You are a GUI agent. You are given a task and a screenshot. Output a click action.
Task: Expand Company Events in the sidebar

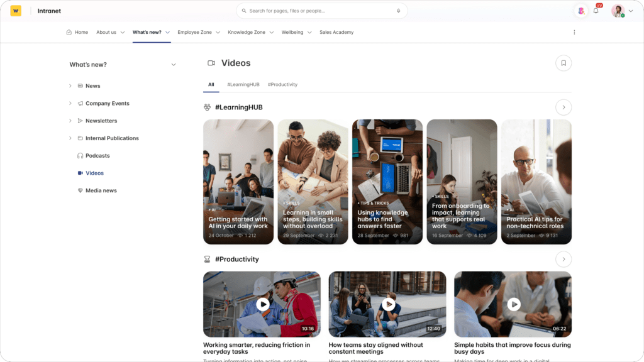[70, 104]
